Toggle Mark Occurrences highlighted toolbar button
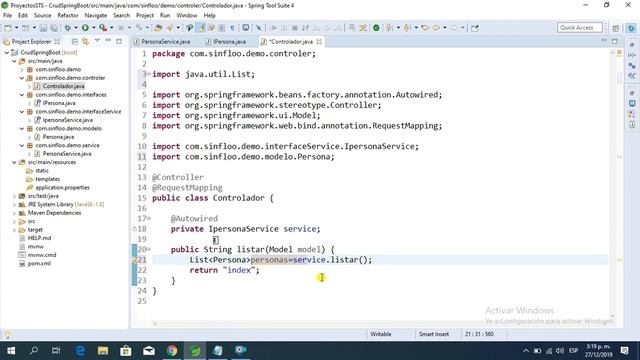 tap(201, 28)
